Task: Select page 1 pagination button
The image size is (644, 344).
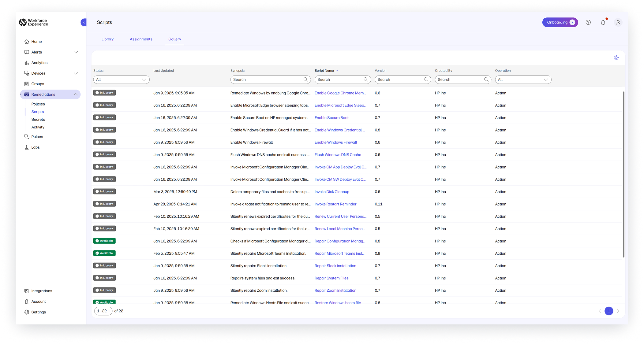Action: click(x=609, y=311)
